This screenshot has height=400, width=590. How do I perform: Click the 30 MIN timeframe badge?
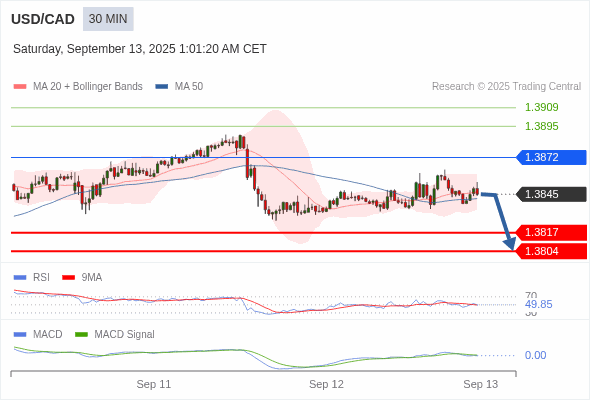pos(108,19)
